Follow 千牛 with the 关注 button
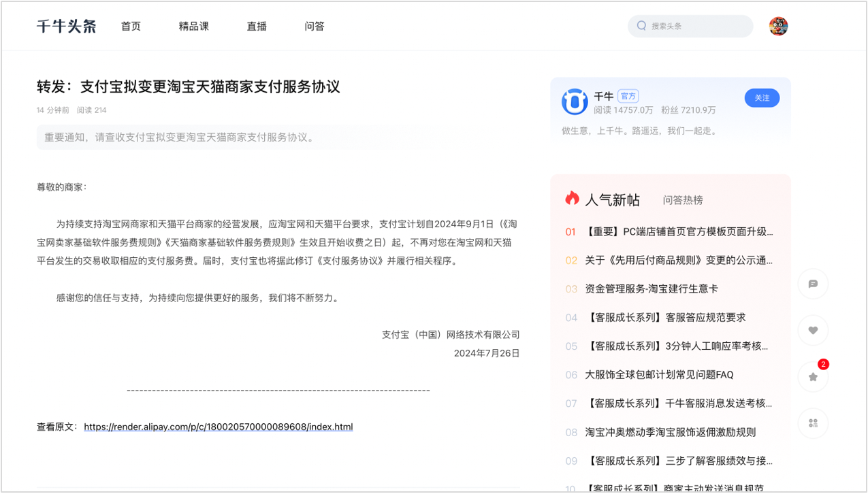This screenshot has height=494, width=868. click(762, 98)
